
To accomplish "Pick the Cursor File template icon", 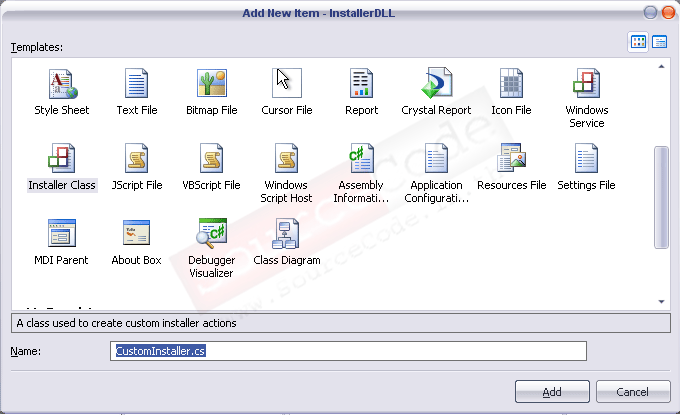I will click(287, 83).
